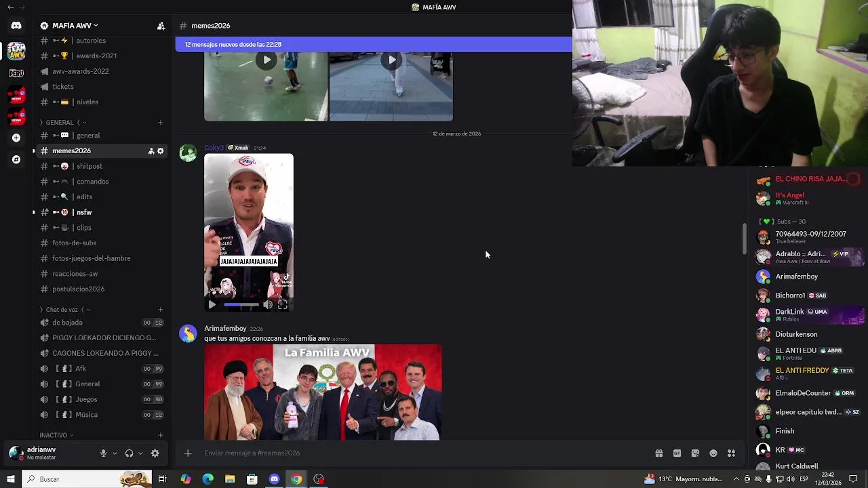The height and width of the screenshot is (488, 868).
Task: Open the awv-awards-2022 channel
Action: (102, 71)
